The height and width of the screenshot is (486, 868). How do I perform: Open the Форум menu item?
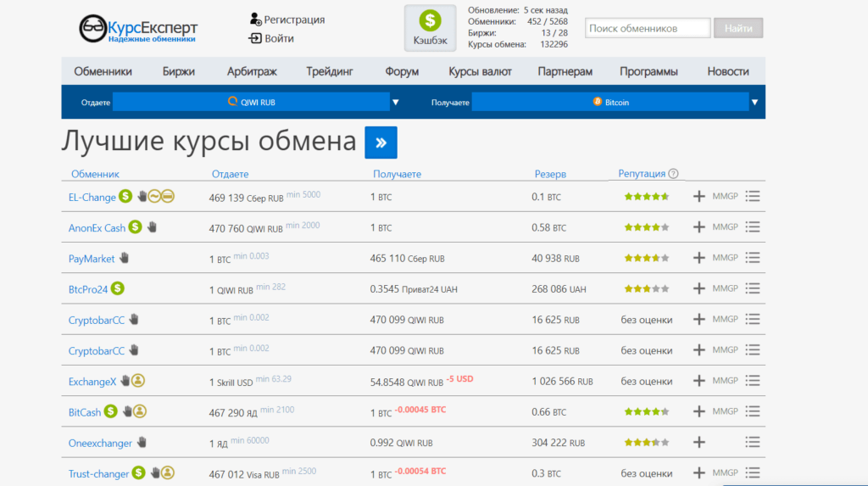tap(402, 71)
